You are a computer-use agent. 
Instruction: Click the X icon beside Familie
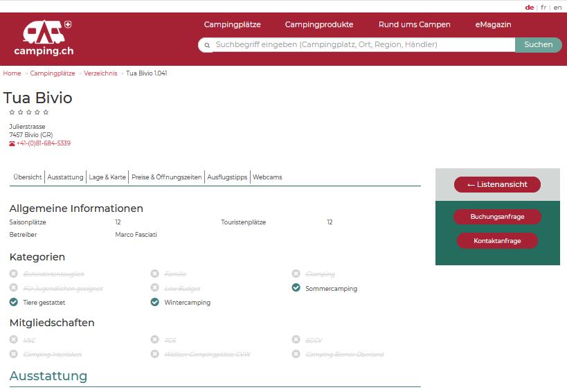click(x=155, y=274)
